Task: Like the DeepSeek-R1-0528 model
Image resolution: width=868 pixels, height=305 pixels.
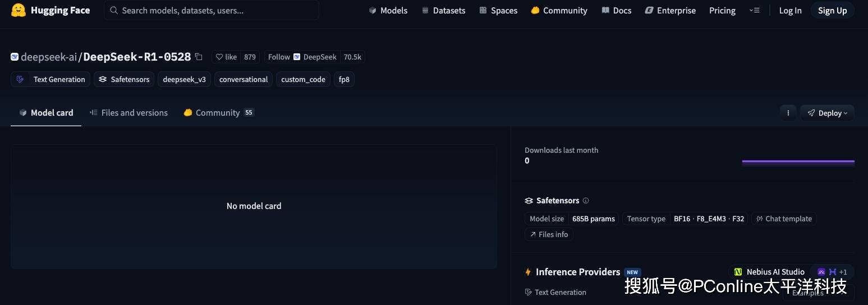Action: coord(227,57)
